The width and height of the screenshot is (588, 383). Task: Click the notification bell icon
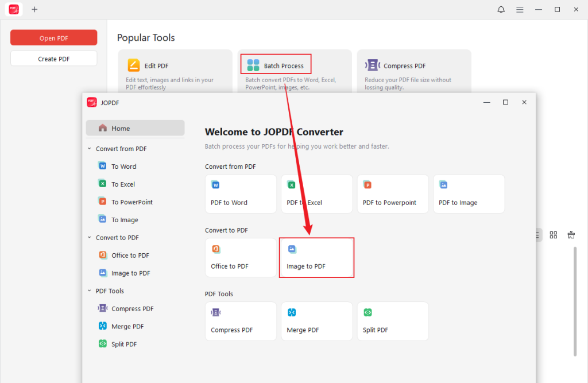coord(501,9)
